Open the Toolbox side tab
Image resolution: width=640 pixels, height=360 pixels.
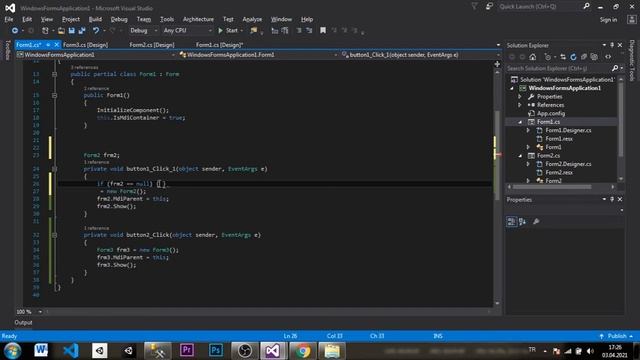pos(7,50)
